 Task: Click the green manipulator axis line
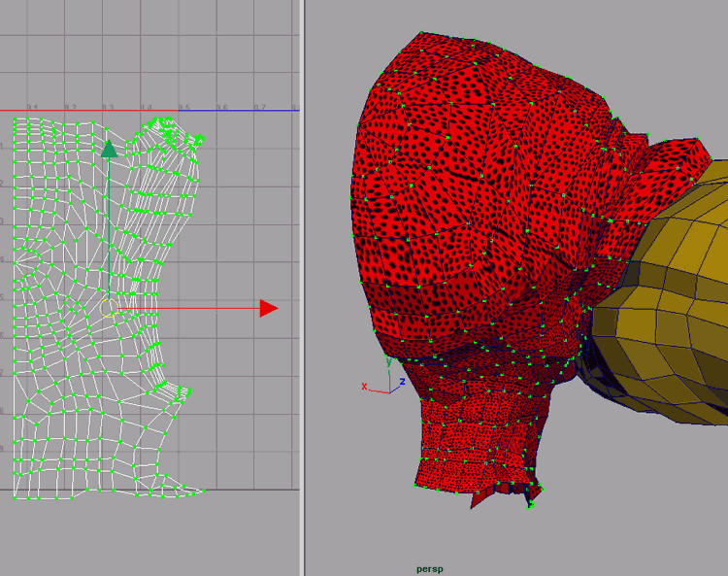click(109, 223)
